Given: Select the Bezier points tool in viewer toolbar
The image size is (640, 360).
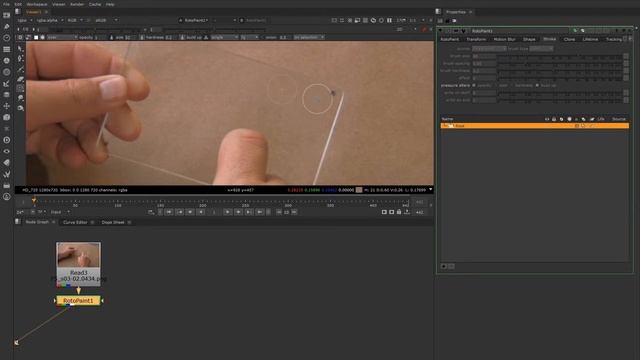Looking at the screenshot, I should point(20,59).
